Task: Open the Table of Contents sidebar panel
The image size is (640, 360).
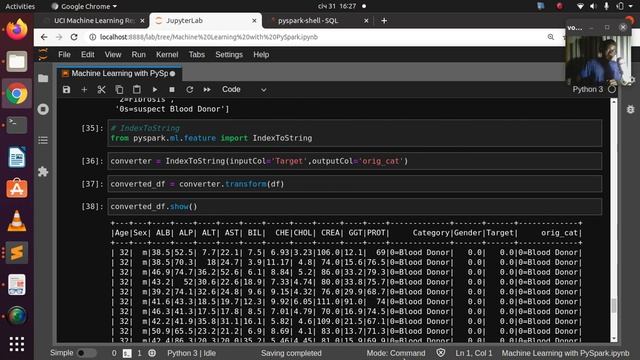Action: (43, 140)
